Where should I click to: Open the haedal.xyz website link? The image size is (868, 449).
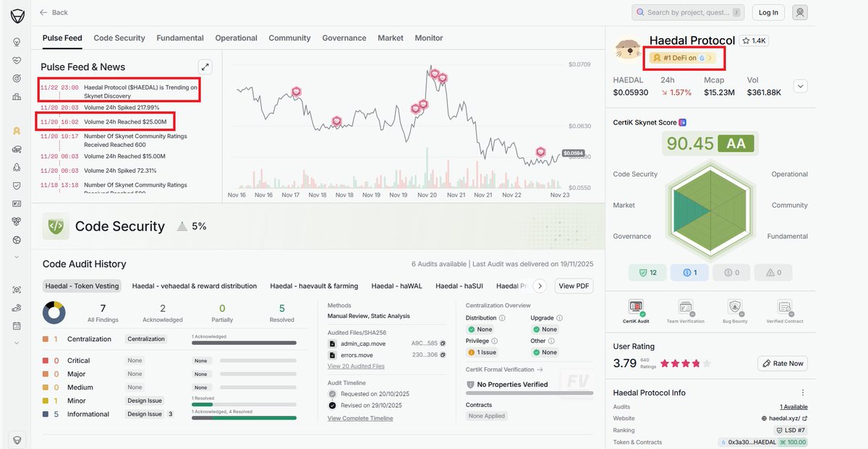pyautogui.click(x=784, y=419)
